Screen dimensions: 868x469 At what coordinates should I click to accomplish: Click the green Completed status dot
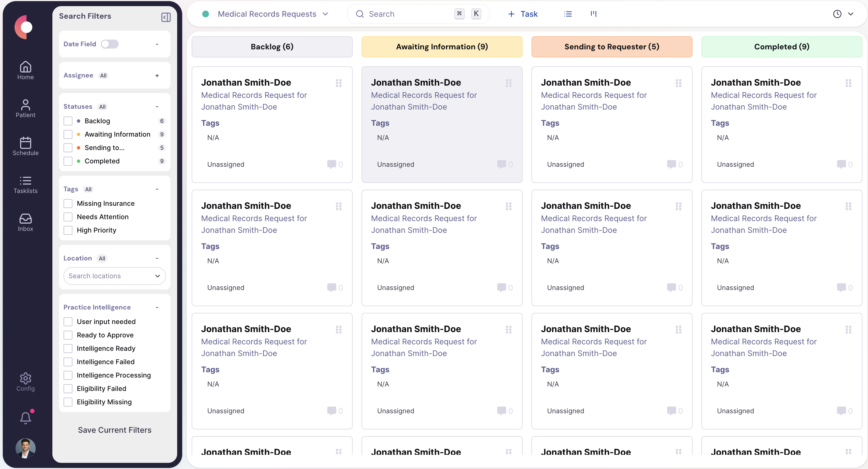coord(78,161)
